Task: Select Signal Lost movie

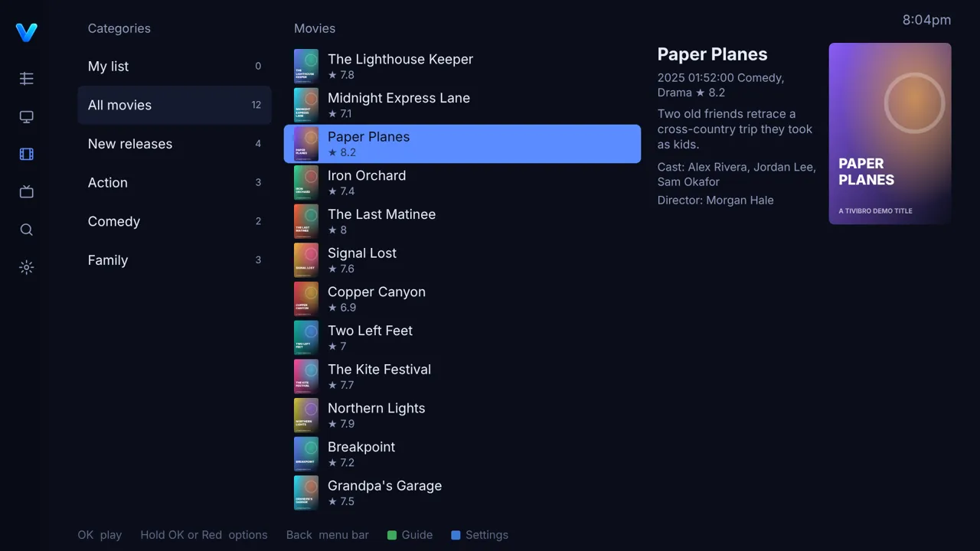Action: [462, 260]
